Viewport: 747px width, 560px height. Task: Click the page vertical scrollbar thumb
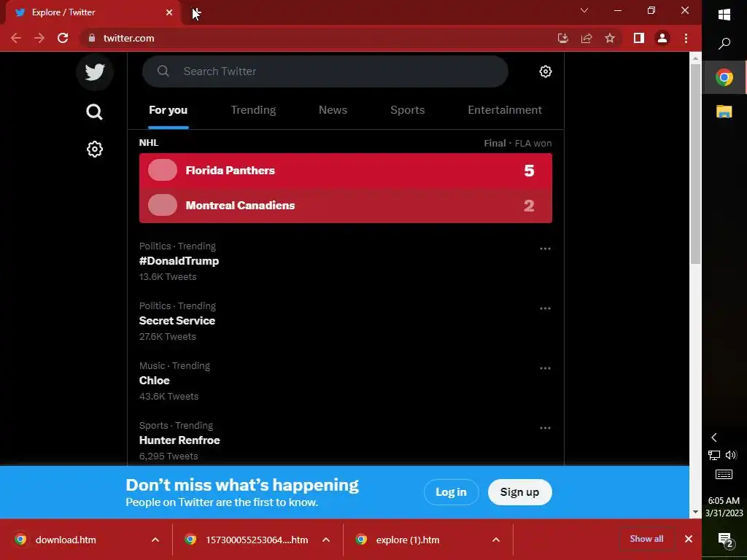coord(695,163)
